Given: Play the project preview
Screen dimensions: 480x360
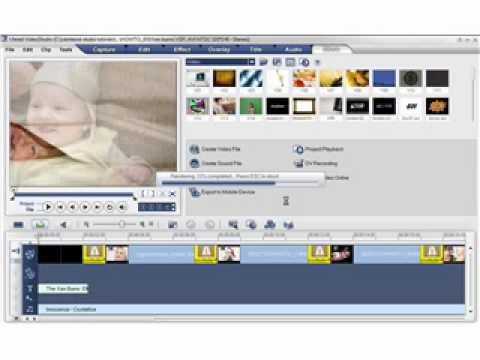Looking at the screenshot, I should 48,207.
